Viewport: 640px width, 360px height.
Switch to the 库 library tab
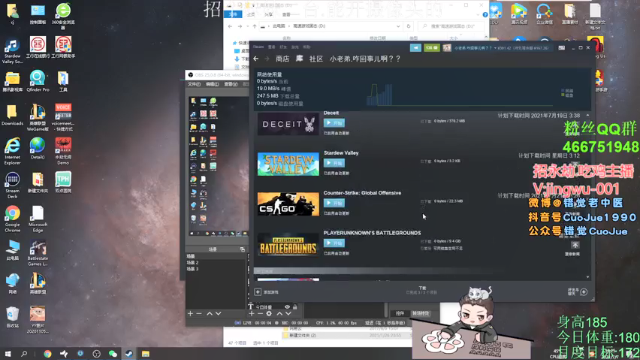pos(299,59)
